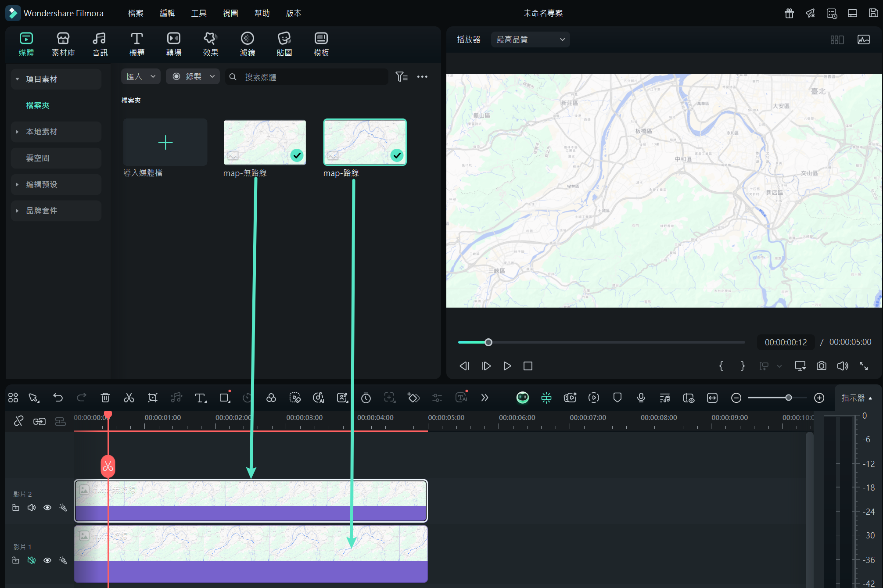
Task: Open the 素材庫 stock media tab
Action: pos(63,44)
